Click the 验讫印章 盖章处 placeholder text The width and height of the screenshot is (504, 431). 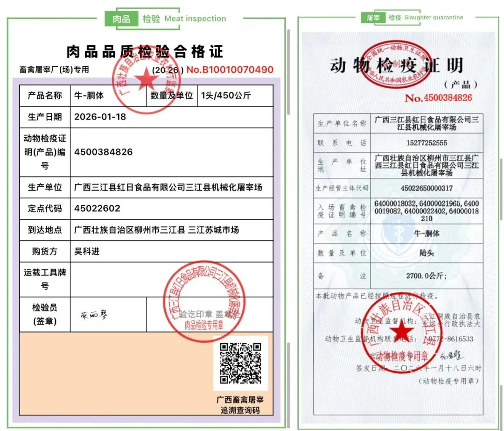point(209,314)
